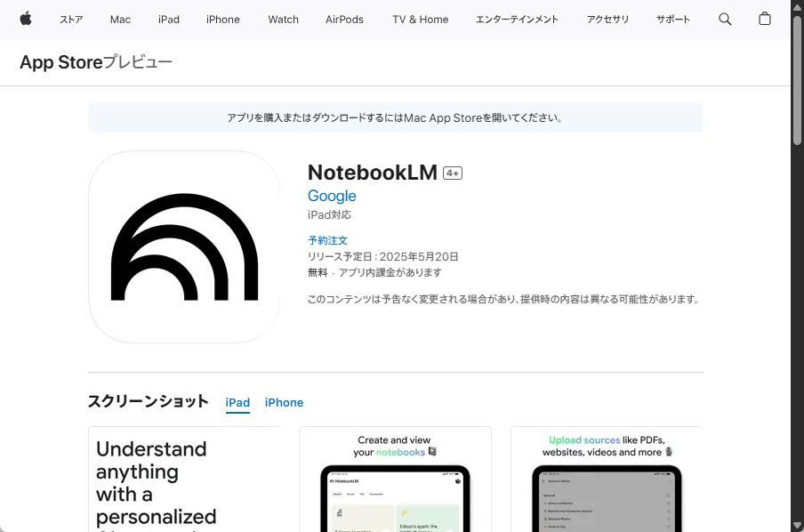The image size is (804, 532).
Task: Open the Google developer link
Action: tap(332, 196)
